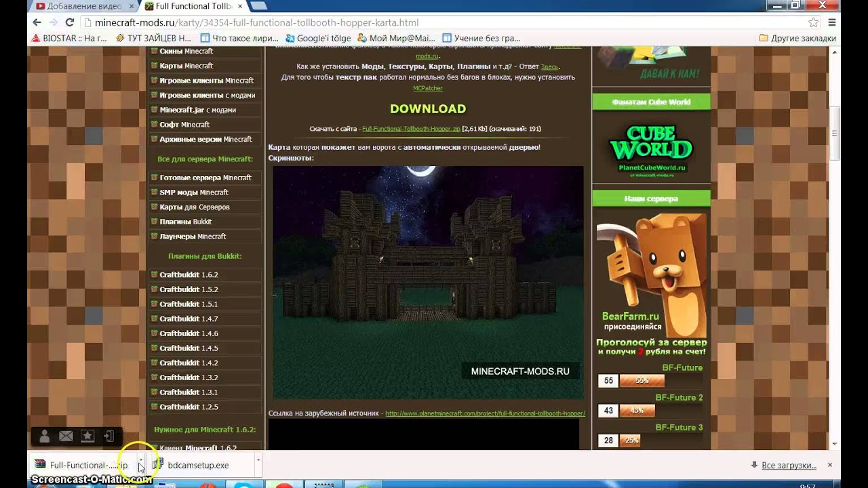Open 'Карты Minecraft' sidebar item
Viewport: 868px width, 488px height.
[205, 66]
